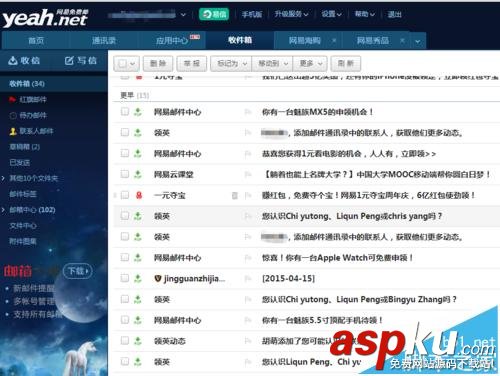Viewport: 500px width, 376px height.
Task: Open the 移动到 dropdown
Action: coord(272,63)
